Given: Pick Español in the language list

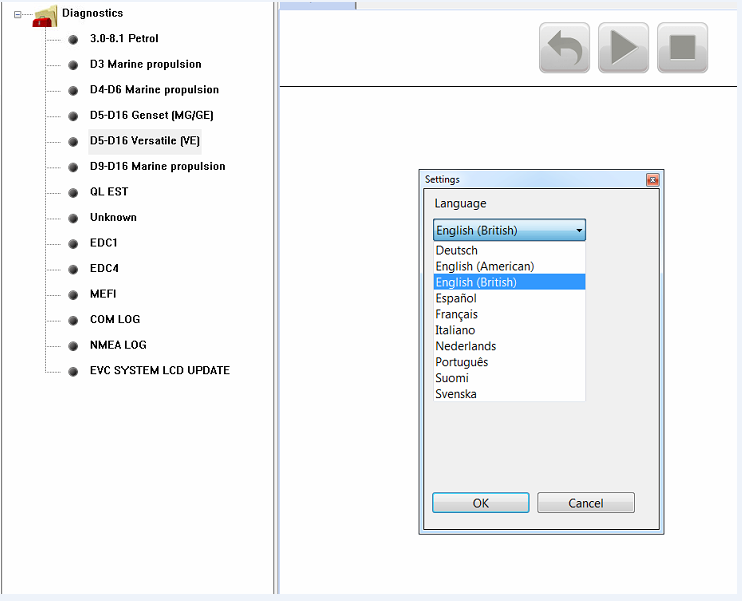Looking at the screenshot, I should pos(456,298).
